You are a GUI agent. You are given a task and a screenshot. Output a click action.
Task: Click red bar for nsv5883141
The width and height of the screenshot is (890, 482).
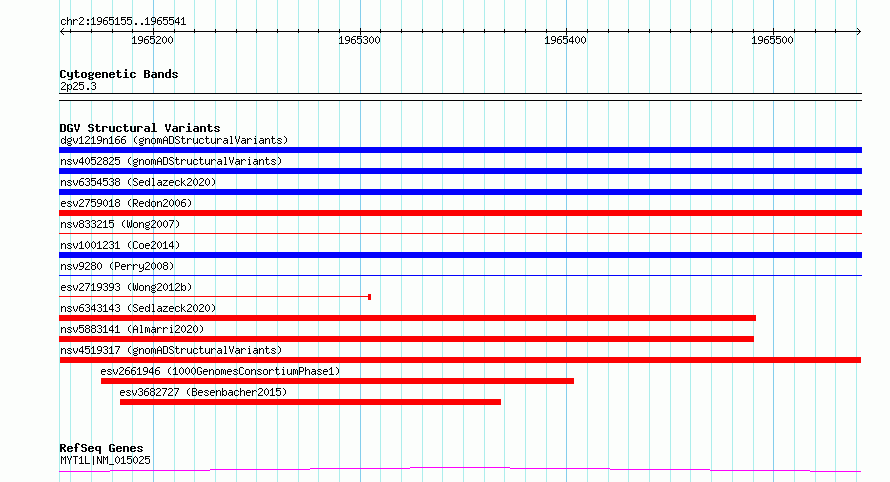click(x=406, y=339)
